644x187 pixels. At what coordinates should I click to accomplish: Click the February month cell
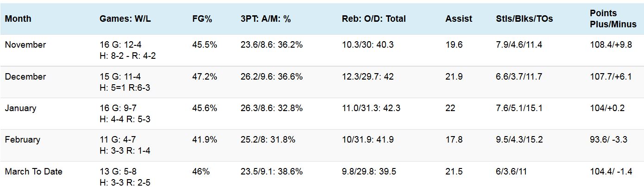tap(22, 140)
